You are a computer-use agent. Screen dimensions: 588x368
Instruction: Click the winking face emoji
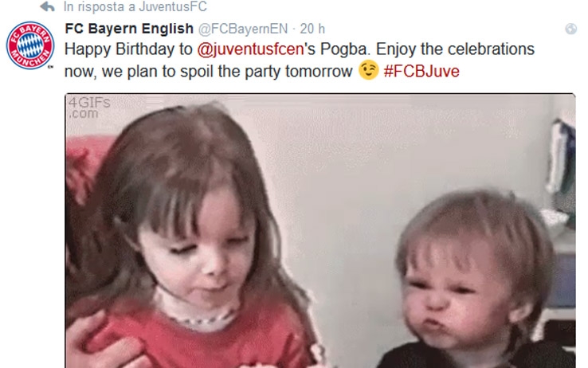368,70
